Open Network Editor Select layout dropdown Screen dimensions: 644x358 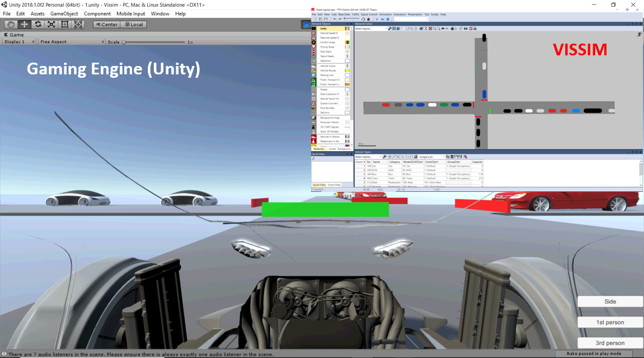371,29
